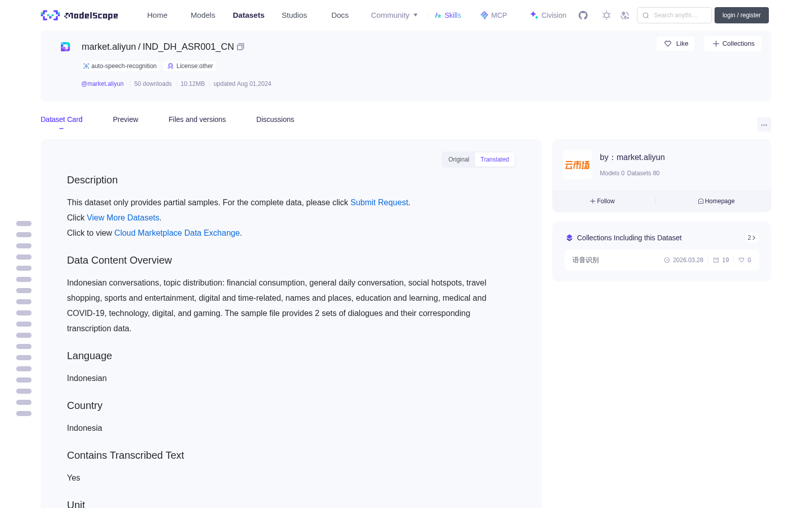
Task: Click the License:other tag
Action: tap(191, 66)
